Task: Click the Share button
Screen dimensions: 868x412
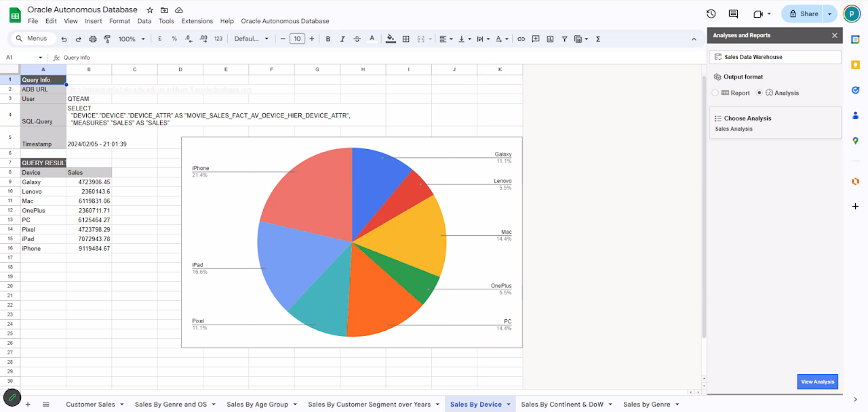Action: coord(802,14)
